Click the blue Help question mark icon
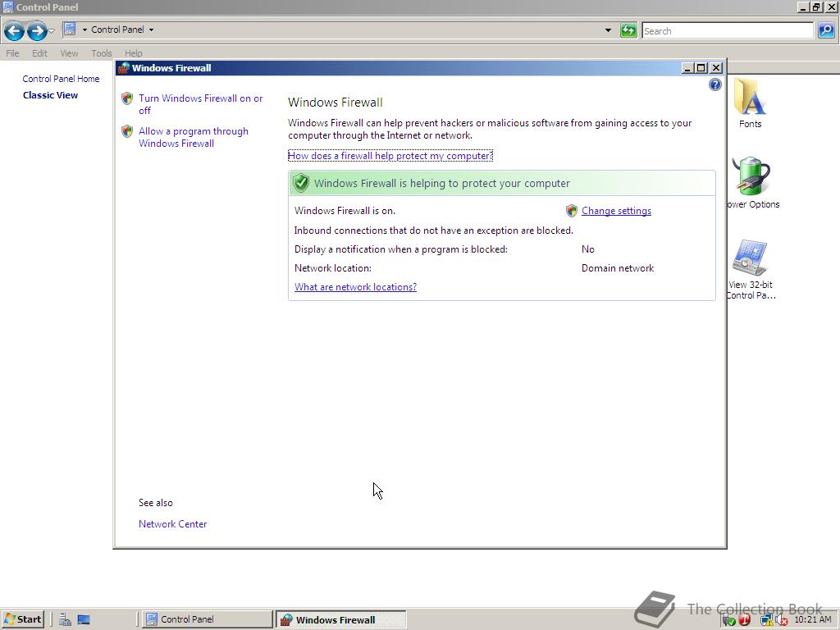This screenshot has height=630, width=840. pos(715,84)
